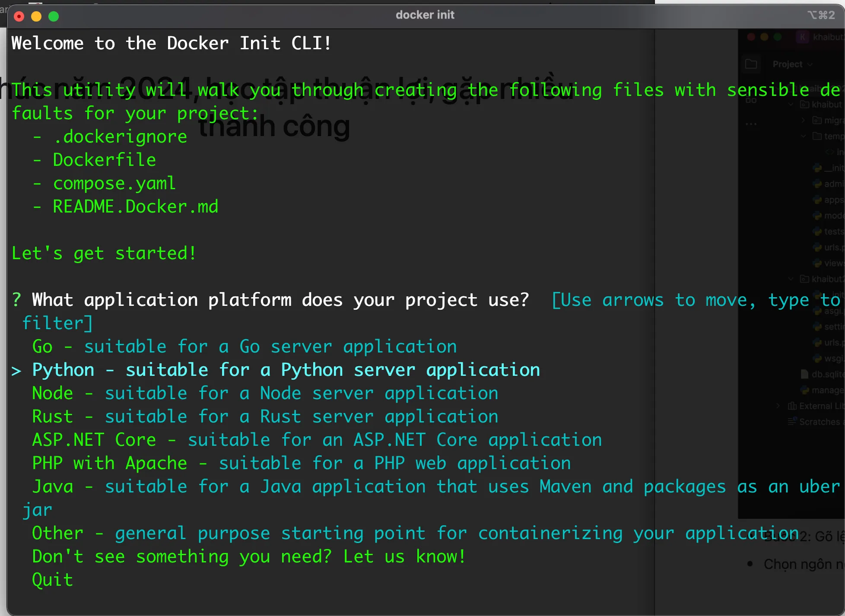This screenshot has height=616, width=845.
Task: Select the PHP with Apache option
Action: point(301,463)
